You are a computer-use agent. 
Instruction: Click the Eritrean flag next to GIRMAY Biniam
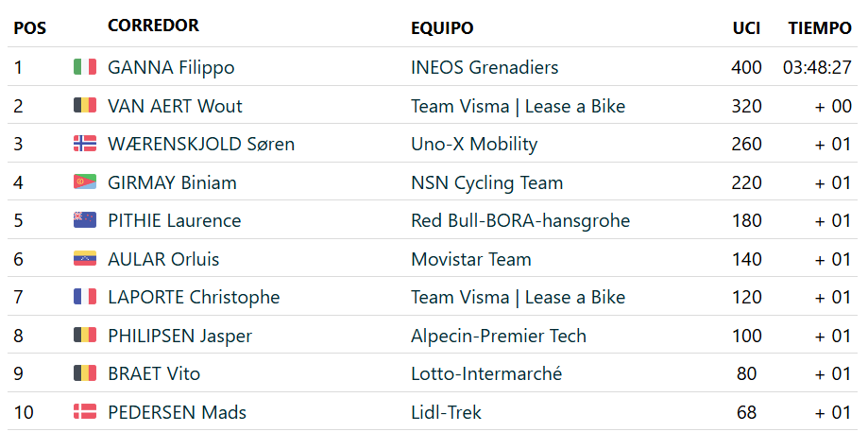85,182
